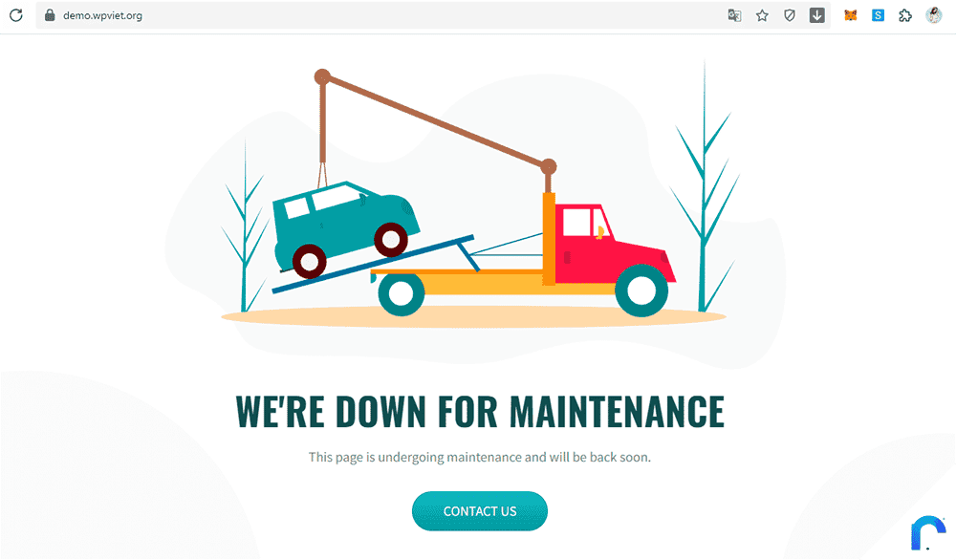Reload the page with the refresh icon
The image size is (956, 560).
tap(16, 15)
